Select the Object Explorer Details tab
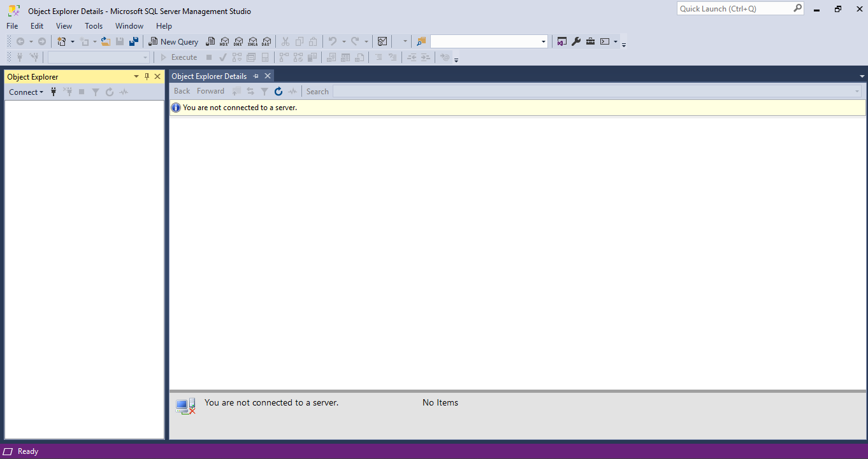The height and width of the screenshot is (459, 868). (x=210, y=75)
